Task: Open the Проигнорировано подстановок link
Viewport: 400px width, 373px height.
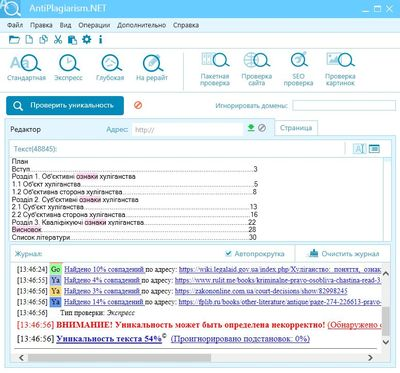Action: coord(240,339)
